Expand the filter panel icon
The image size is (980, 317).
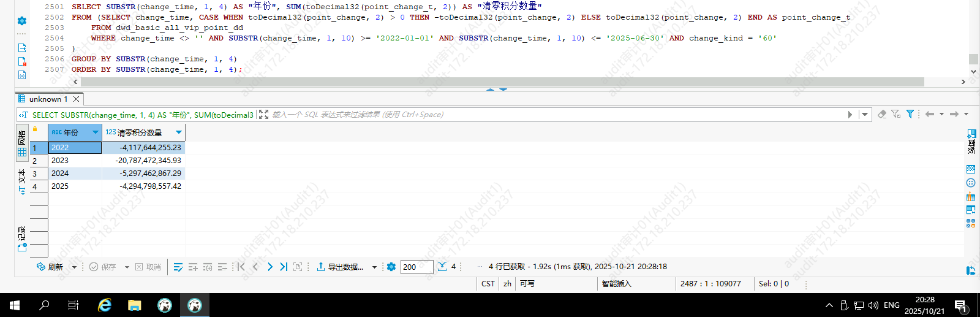pos(263,115)
